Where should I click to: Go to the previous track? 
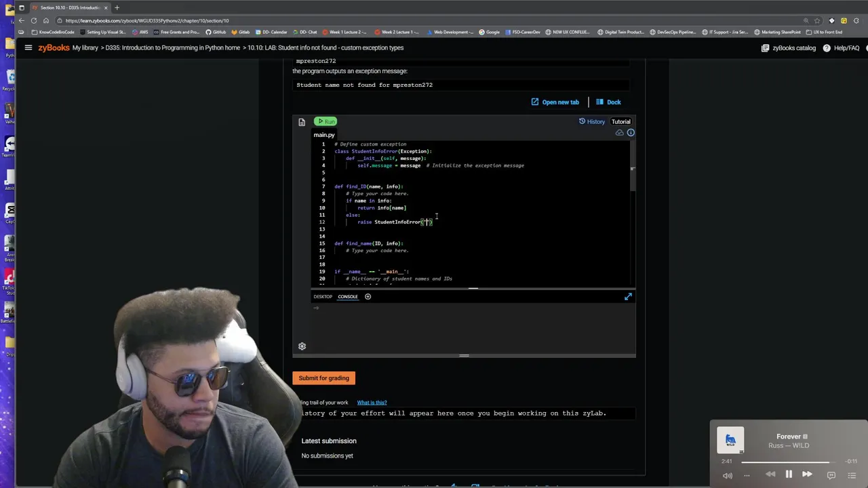(770, 474)
